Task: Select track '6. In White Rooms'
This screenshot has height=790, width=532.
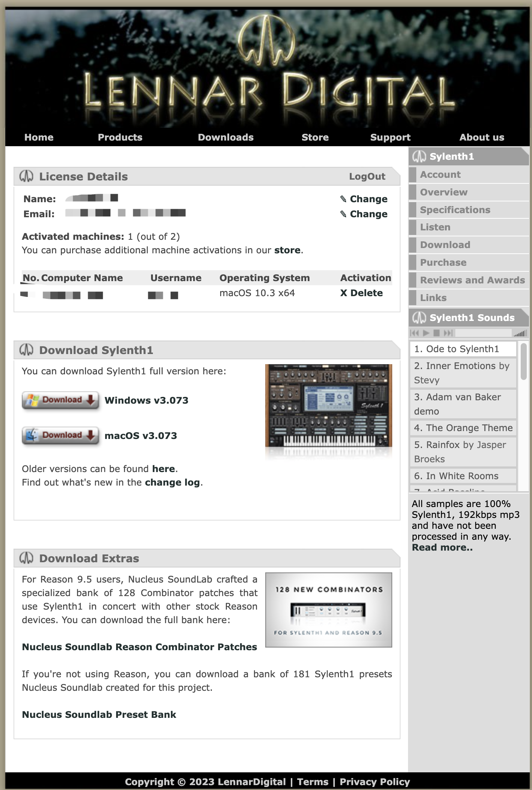Action: pyautogui.click(x=463, y=476)
